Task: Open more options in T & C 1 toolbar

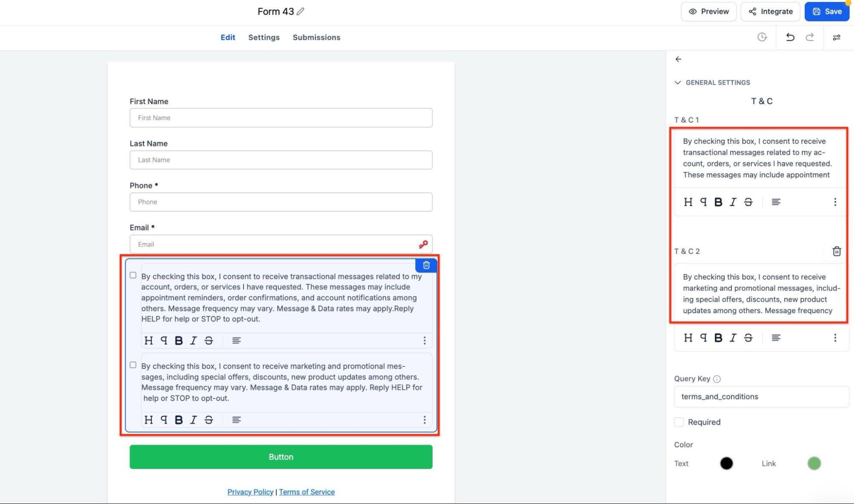Action: [x=835, y=202]
